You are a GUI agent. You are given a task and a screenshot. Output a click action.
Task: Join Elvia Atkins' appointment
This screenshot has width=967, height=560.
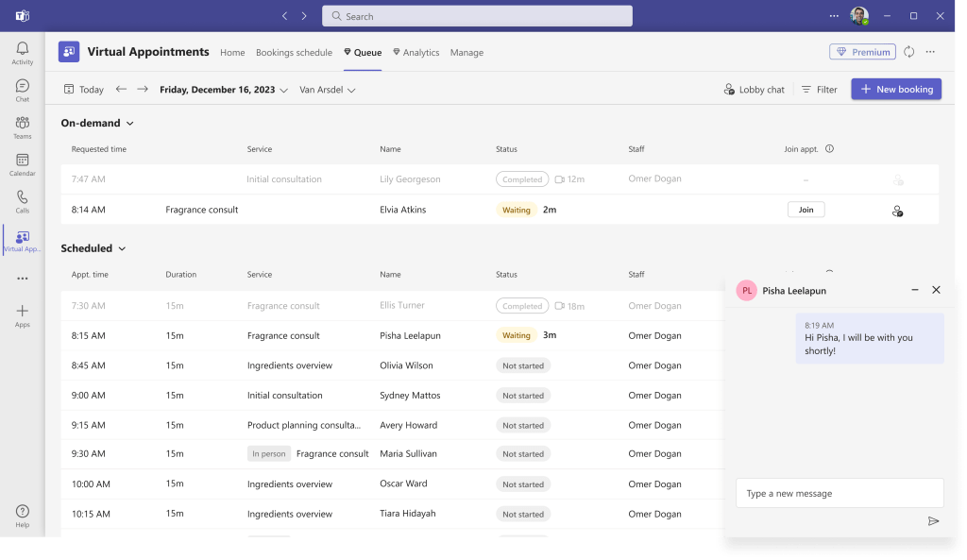pos(806,210)
